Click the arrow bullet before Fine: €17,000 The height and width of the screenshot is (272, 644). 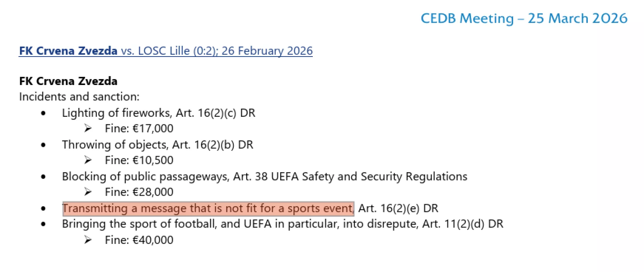(88, 128)
